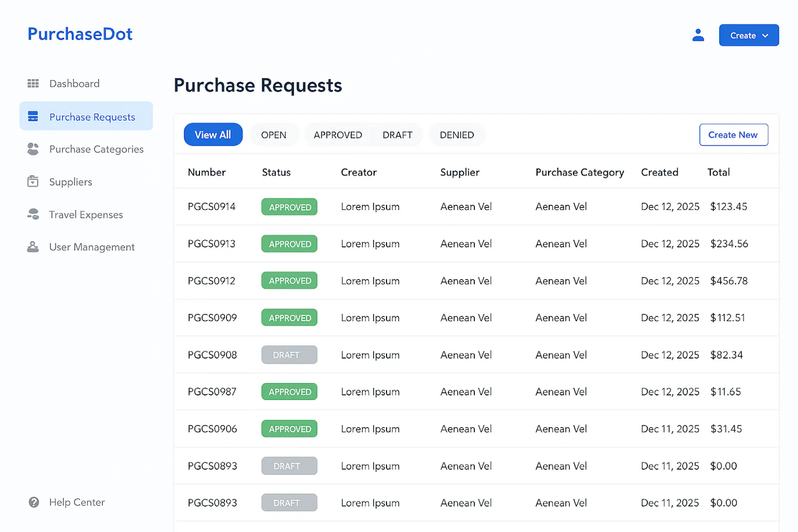The width and height of the screenshot is (798, 532).
Task: Open Purchase Categories page
Action: click(96, 149)
